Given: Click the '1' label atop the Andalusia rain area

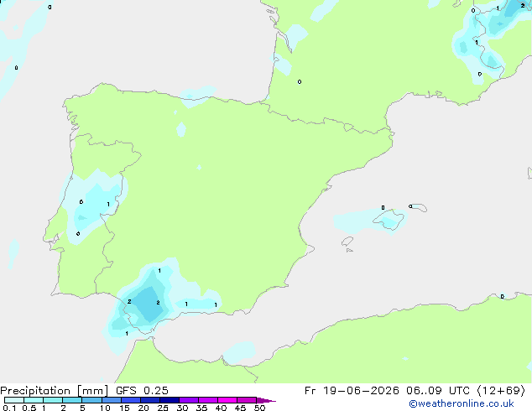Looking at the screenshot, I should [159, 271].
